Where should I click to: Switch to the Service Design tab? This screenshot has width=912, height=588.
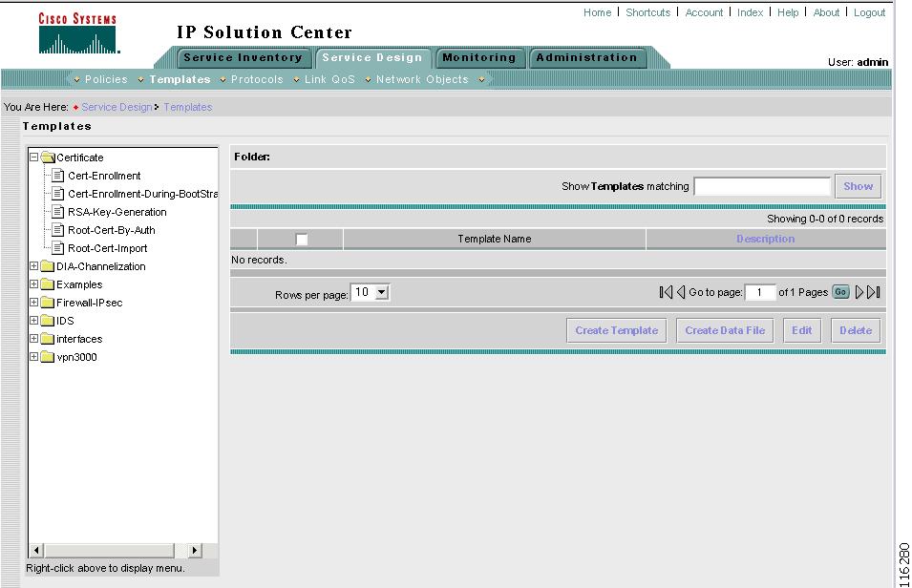[x=372, y=57]
